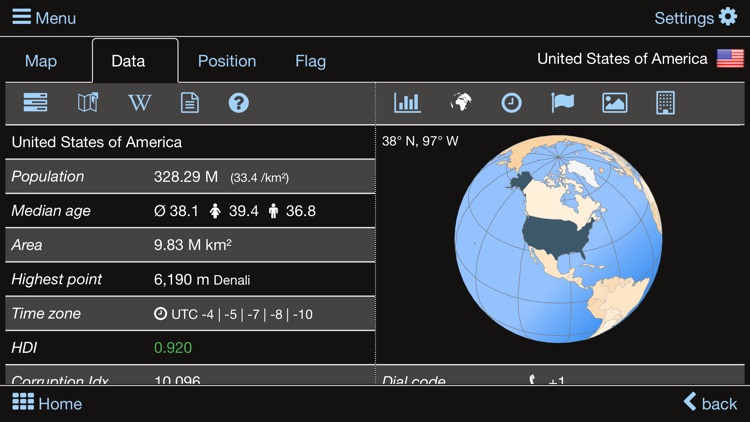750x422 pixels.
Task: Open Settings gear icon
Action: coord(728,17)
